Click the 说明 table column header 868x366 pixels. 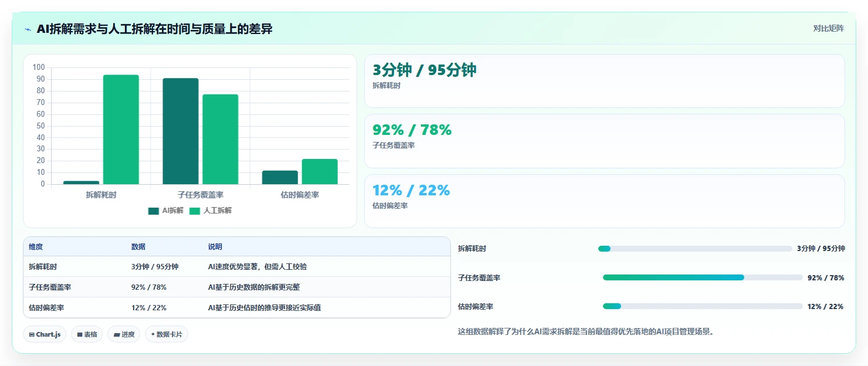[215, 247]
